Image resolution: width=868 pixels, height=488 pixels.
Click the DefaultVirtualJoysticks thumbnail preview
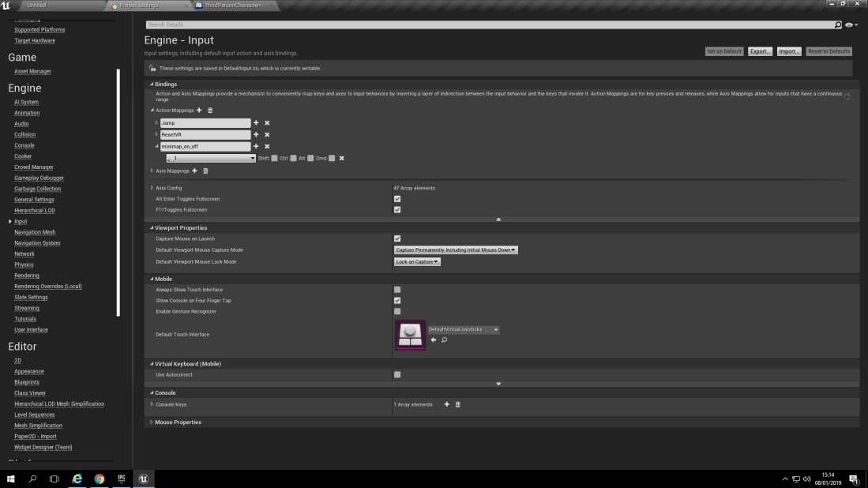click(x=410, y=335)
